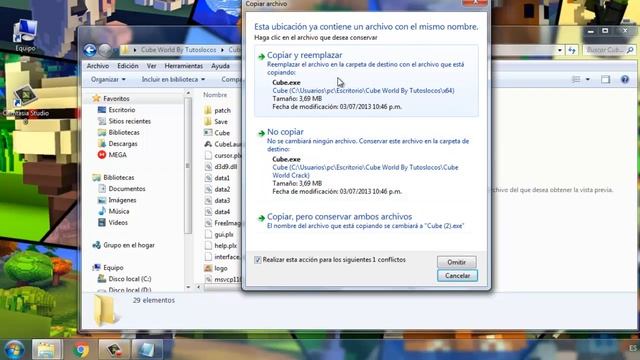
Task: Open Documentos library
Action: 127,189
